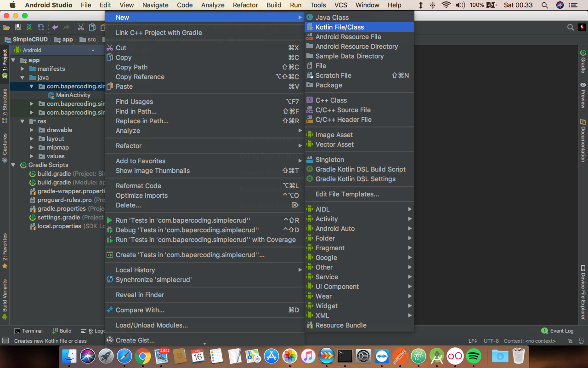Open Spotify from the Dock
The width and height of the screenshot is (588, 368).
pyautogui.click(x=474, y=356)
